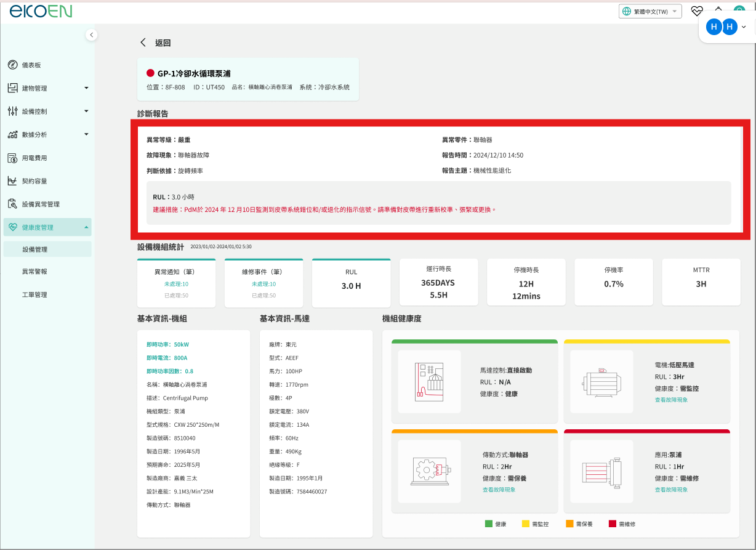This screenshot has width=756, height=550.
Task: Click the 契約容量 graph icon
Action: point(12,181)
